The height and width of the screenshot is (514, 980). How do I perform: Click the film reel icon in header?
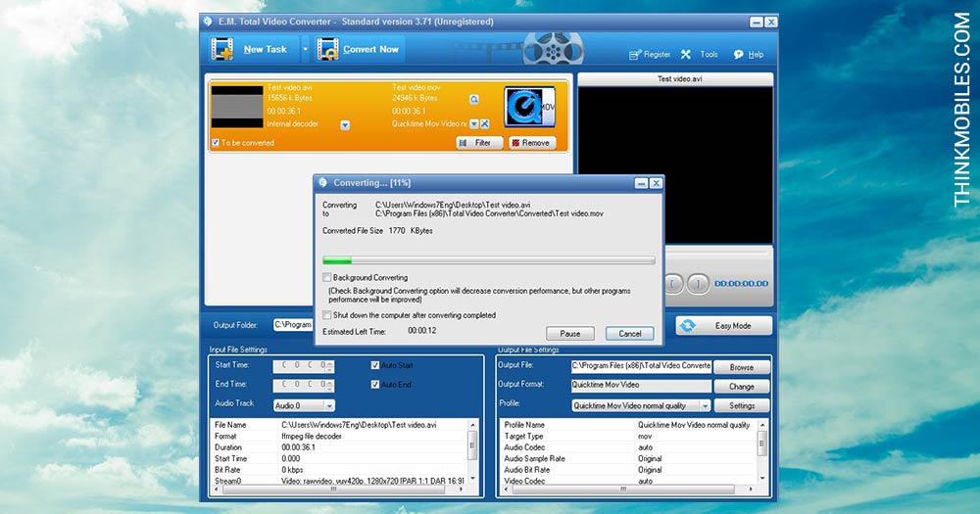(x=553, y=49)
